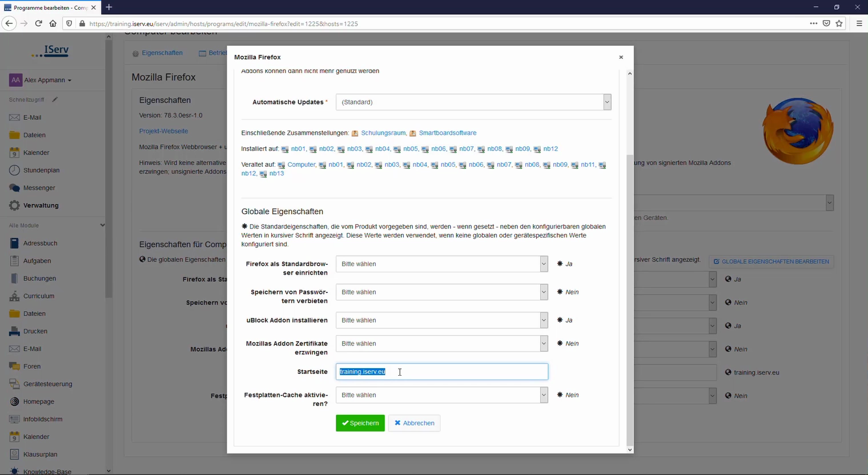Viewport: 868px width, 475px height.
Task: Click the green Speichern button
Action: [x=360, y=423]
